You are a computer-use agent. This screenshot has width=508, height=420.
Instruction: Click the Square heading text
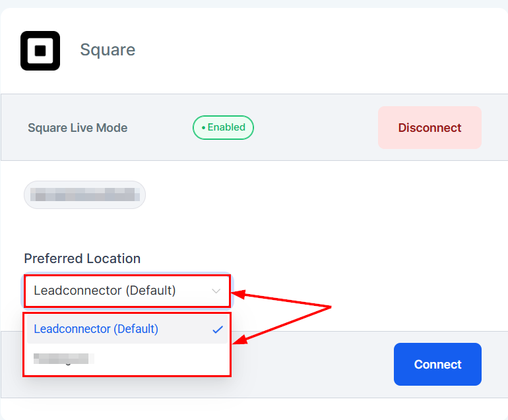coord(108,50)
